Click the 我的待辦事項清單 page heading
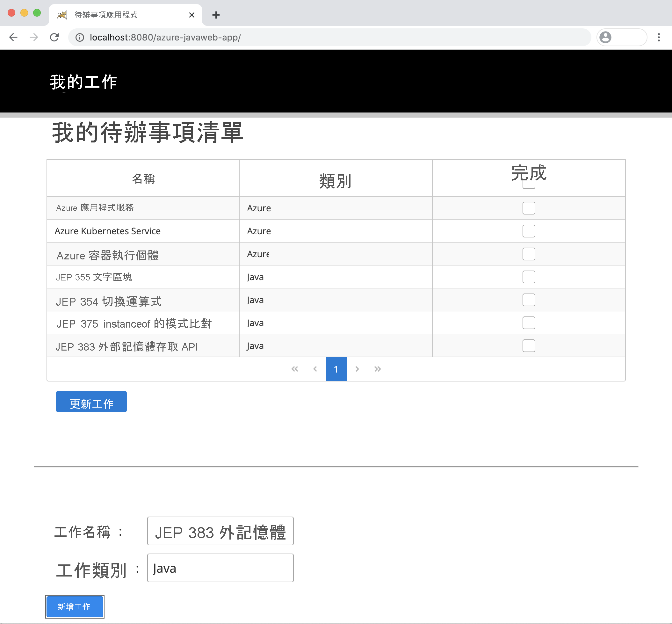The width and height of the screenshot is (672, 624). click(x=148, y=132)
